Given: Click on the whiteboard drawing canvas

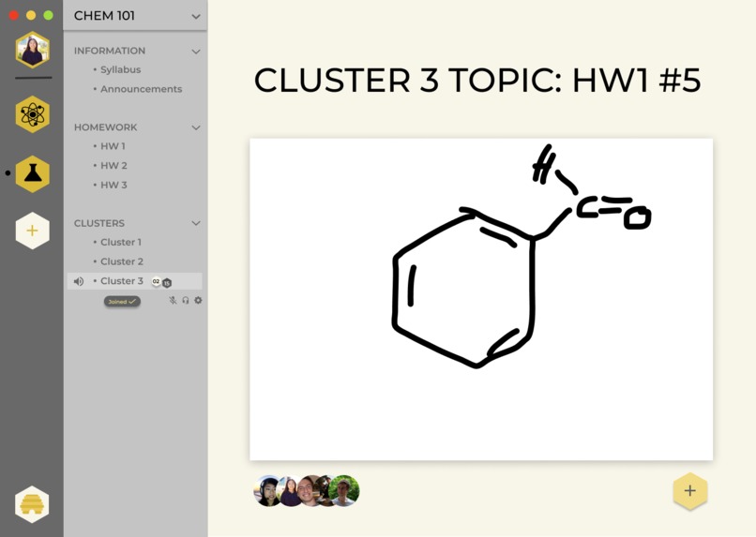Looking at the screenshot, I should (481, 300).
